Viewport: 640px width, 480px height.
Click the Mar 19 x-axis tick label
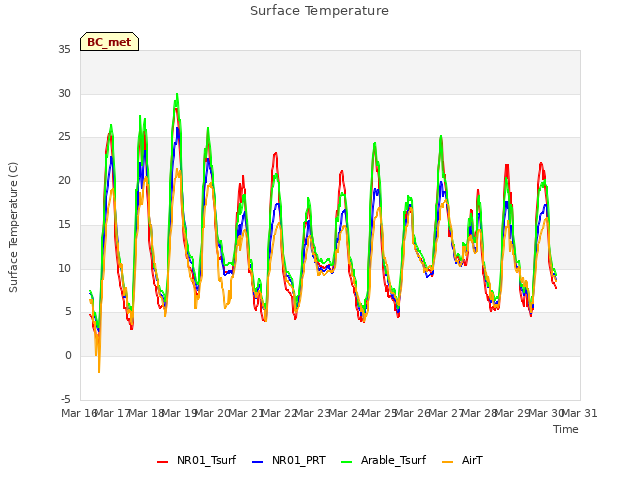tap(180, 413)
